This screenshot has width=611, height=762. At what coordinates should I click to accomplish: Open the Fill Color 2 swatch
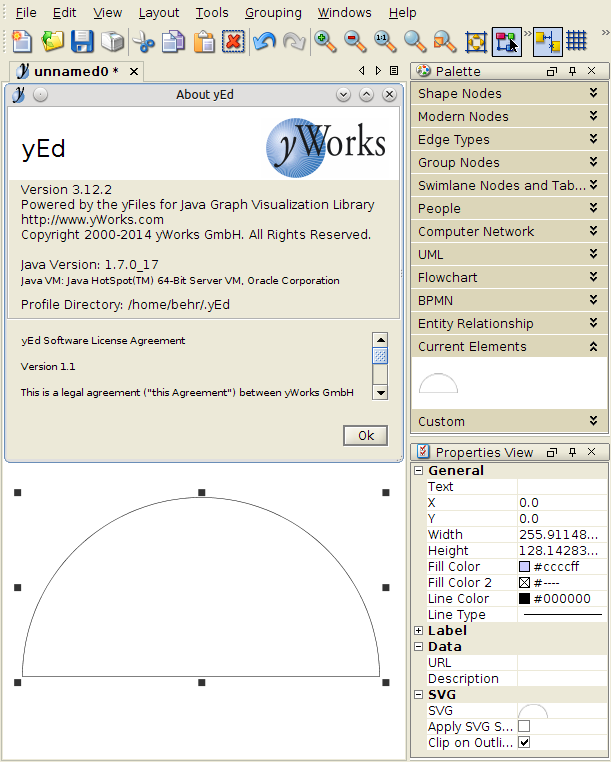pyautogui.click(x=524, y=583)
